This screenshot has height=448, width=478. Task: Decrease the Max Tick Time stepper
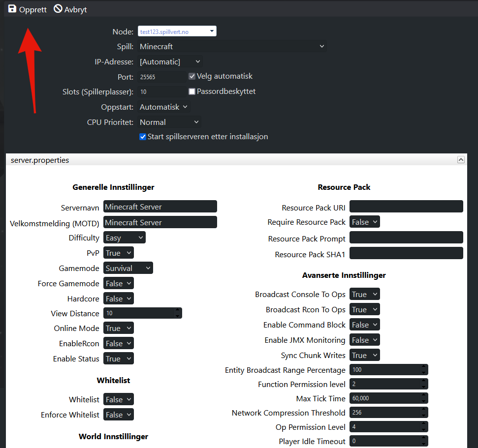tap(424, 401)
